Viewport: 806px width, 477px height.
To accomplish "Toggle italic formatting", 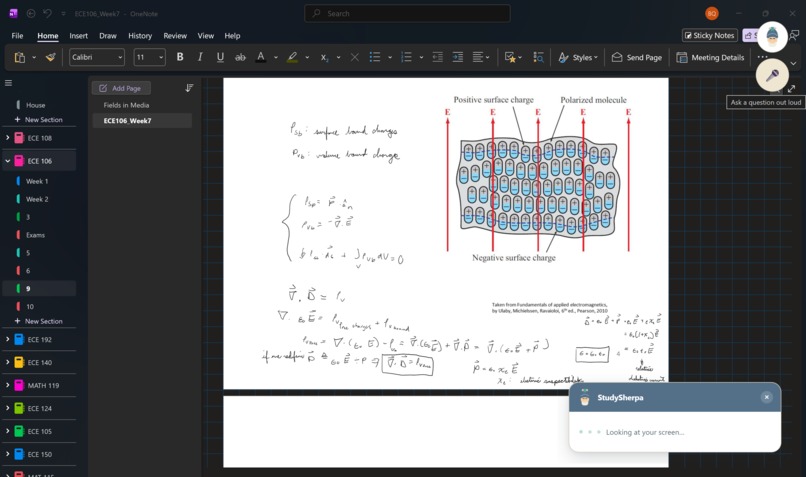I will (x=200, y=57).
